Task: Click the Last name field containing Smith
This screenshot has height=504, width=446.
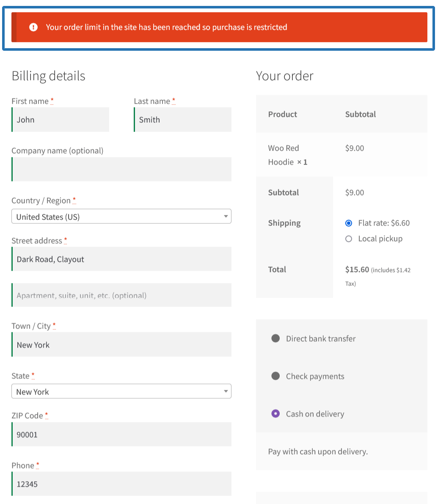Action: click(x=182, y=120)
